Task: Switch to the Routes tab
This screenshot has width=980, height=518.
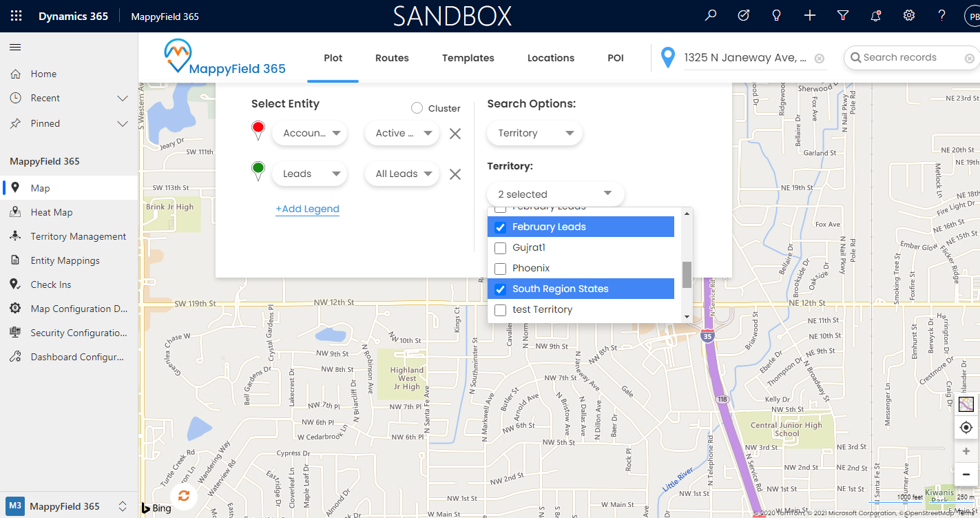Action: click(392, 58)
